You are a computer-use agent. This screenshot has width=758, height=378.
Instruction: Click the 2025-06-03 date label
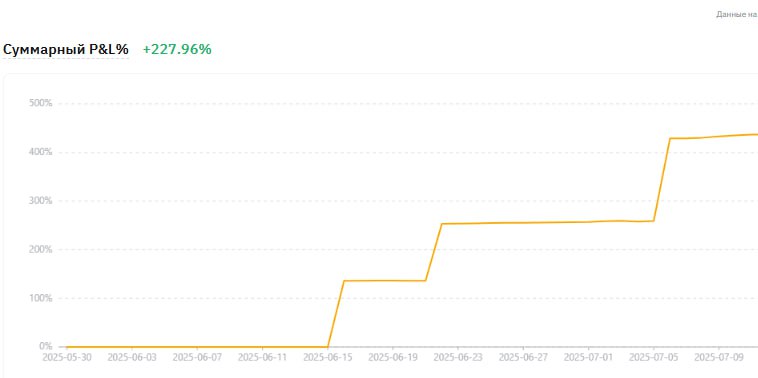[x=132, y=358]
